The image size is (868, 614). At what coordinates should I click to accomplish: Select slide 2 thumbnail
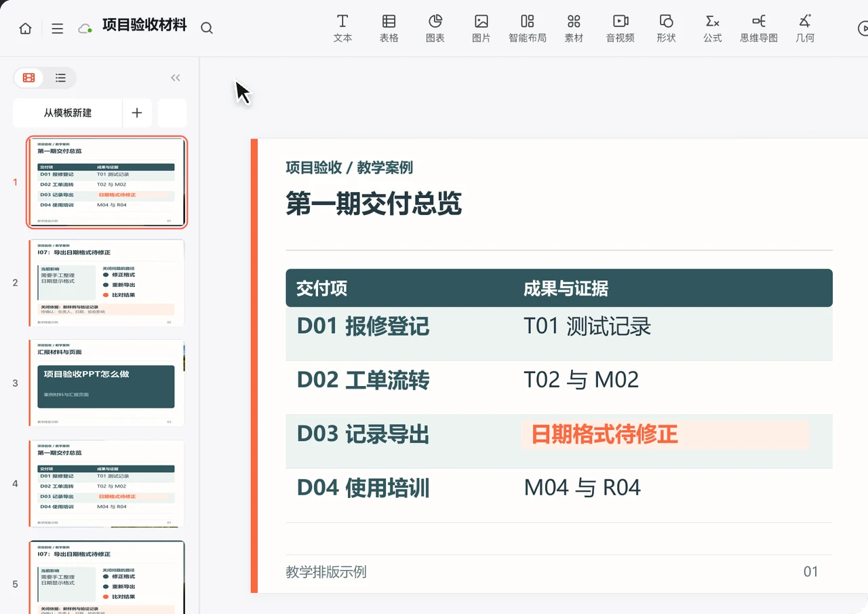pos(107,283)
